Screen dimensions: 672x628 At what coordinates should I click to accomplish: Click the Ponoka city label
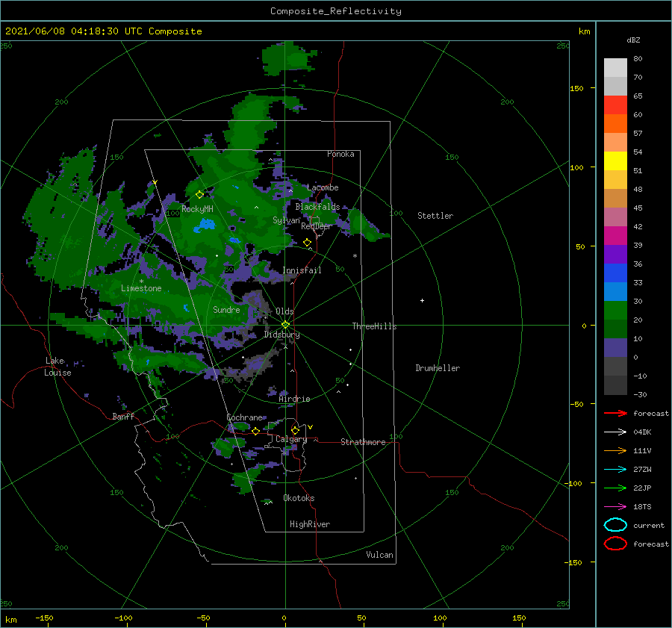[340, 154]
